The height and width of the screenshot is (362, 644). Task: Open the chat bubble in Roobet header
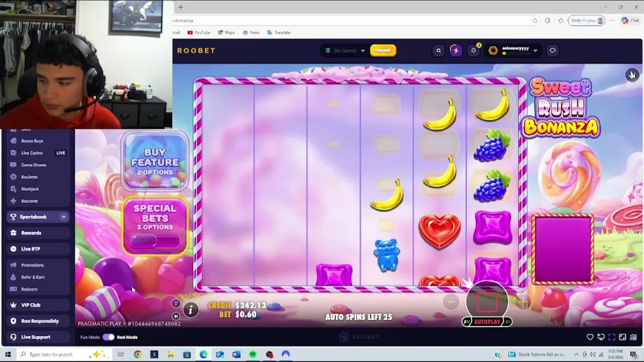coord(552,50)
